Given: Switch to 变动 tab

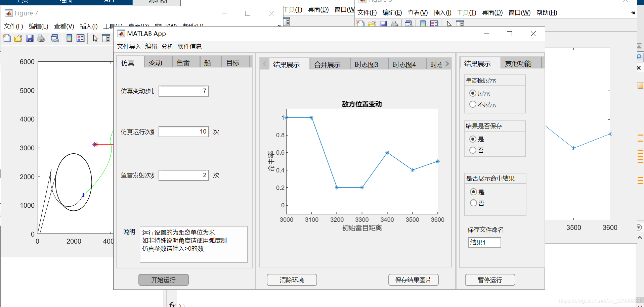Looking at the screenshot, I should 159,62.
